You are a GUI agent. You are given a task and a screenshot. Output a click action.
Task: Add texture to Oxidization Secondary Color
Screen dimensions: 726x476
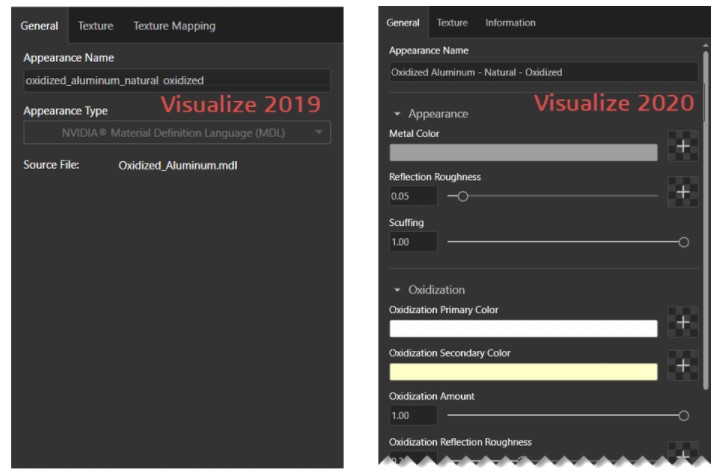click(682, 365)
